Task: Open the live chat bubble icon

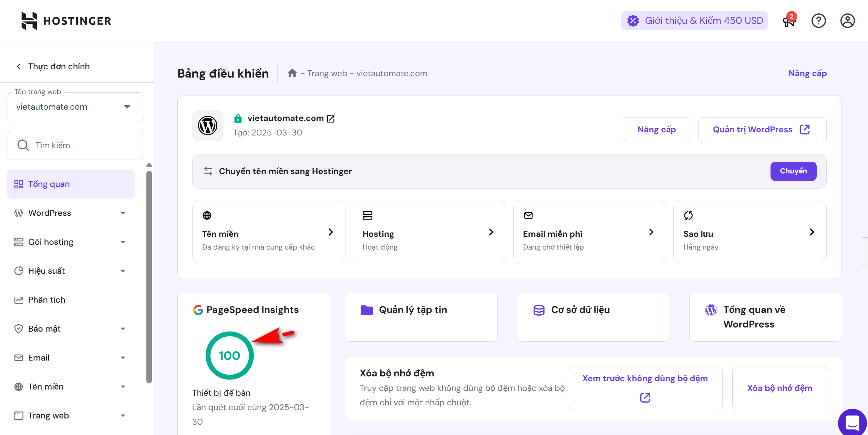Action: coord(852,423)
